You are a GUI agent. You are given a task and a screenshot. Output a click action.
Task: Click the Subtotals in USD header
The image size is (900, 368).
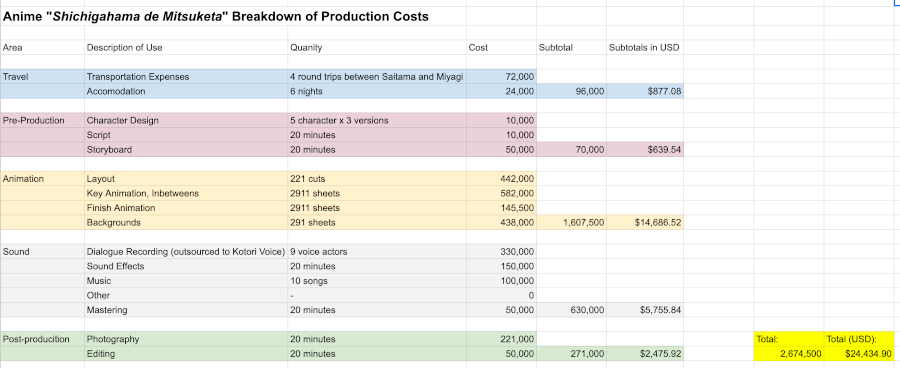(645, 48)
